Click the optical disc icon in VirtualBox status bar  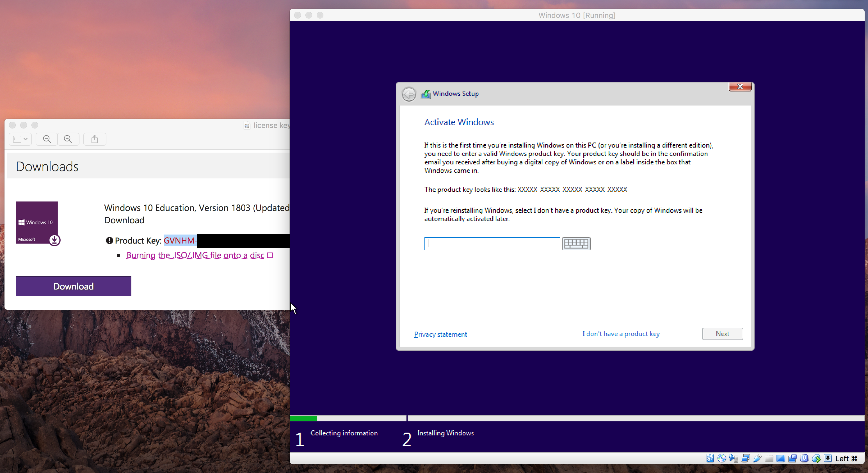[721, 458]
